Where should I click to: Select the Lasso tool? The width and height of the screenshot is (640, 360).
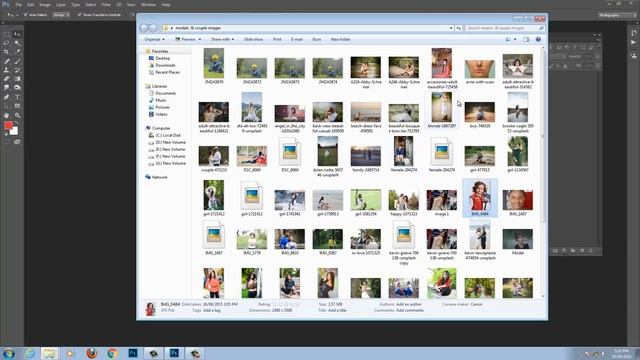pos(7,43)
